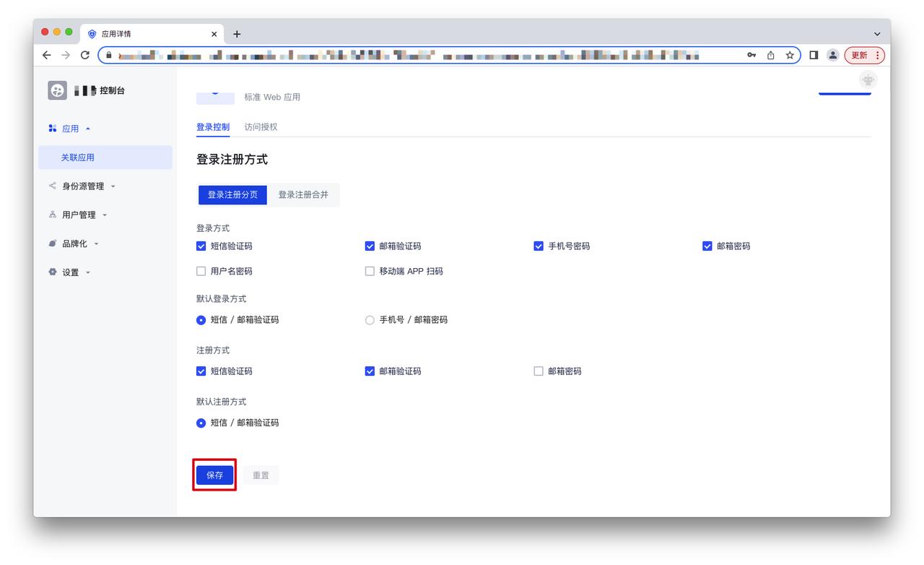
Task: Enable 用户名密码 login checkbox
Action: [201, 272]
